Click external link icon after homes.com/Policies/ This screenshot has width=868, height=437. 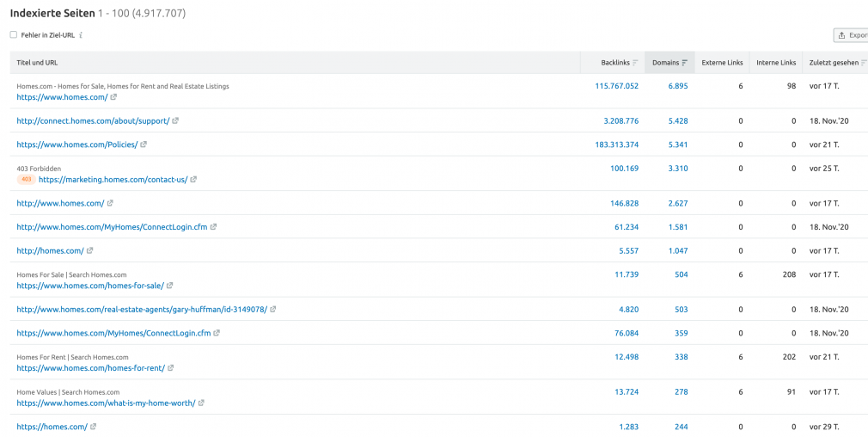pos(144,145)
